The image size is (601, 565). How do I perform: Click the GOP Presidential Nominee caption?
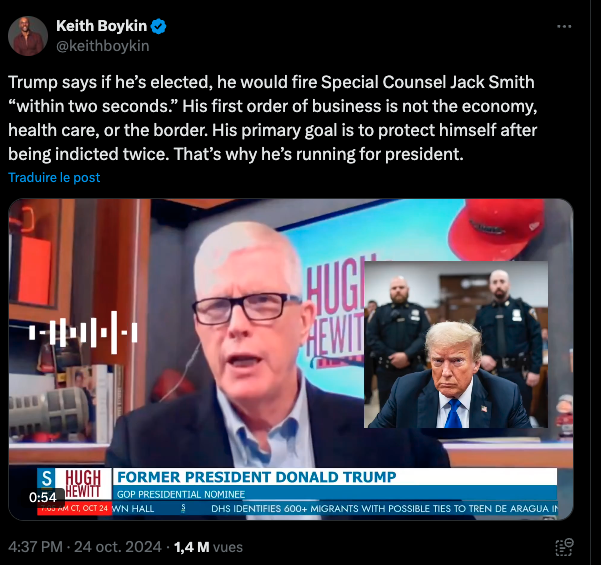[181, 494]
